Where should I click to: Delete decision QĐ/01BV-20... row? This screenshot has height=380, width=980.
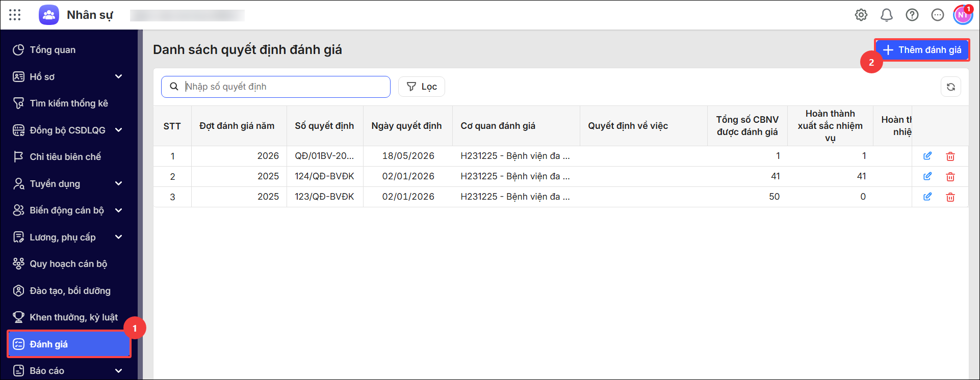pyautogui.click(x=950, y=156)
